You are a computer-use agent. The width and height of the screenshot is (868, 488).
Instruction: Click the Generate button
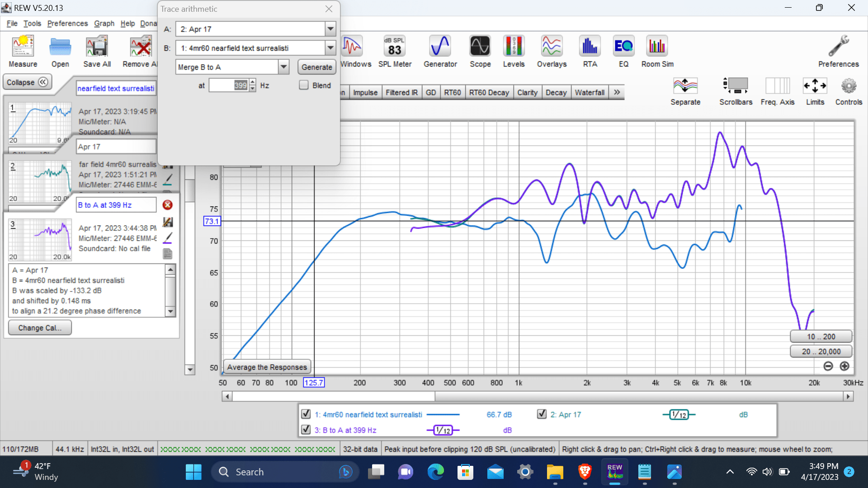click(316, 67)
